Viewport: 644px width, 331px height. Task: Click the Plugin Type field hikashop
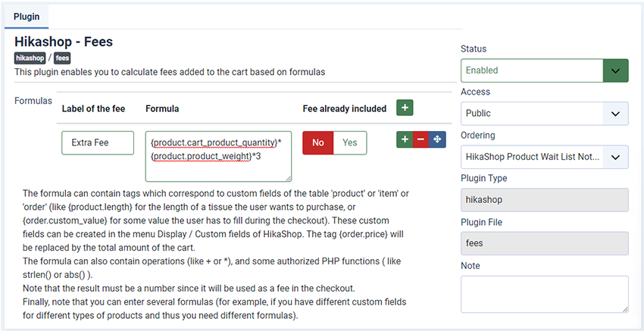(x=545, y=200)
